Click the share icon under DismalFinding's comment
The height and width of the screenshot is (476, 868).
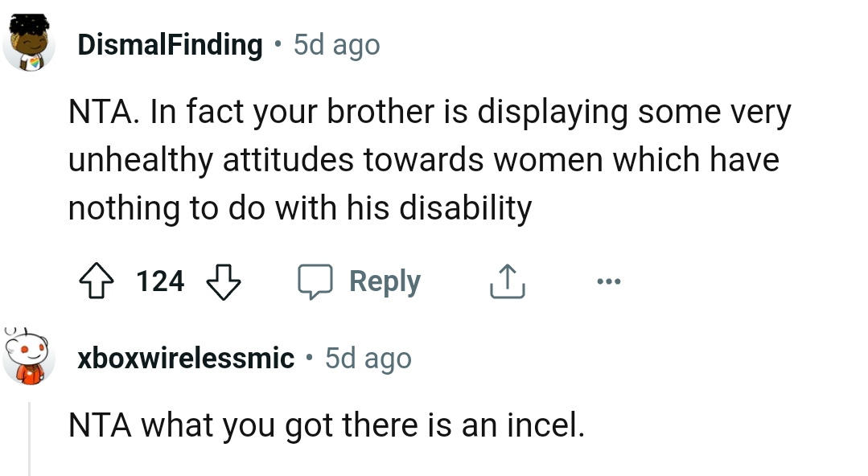505,281
